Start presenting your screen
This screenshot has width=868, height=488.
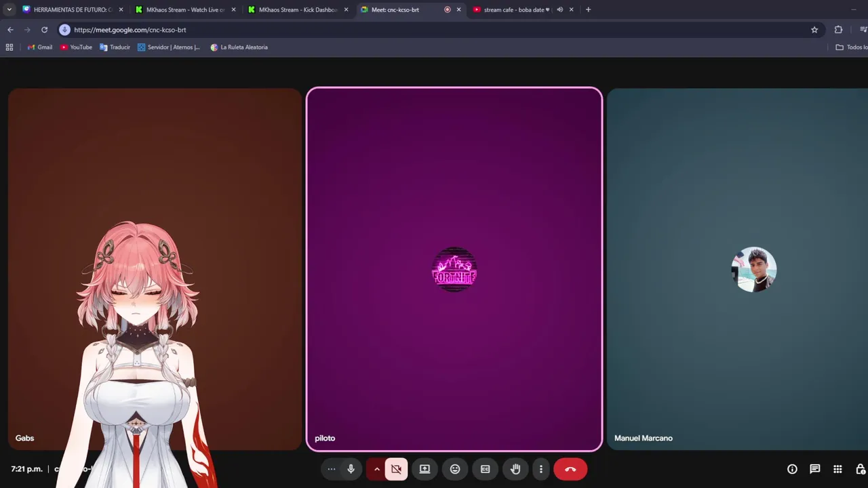[x=425, y=469]
